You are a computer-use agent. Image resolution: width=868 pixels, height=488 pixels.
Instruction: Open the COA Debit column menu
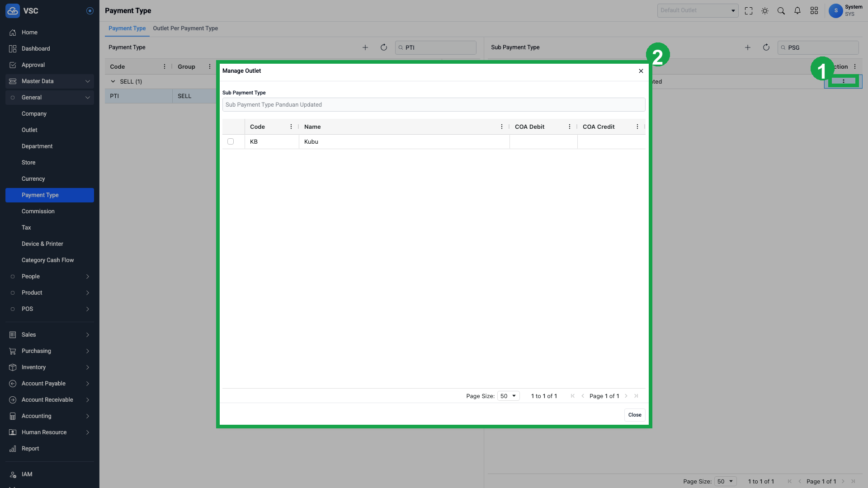[570, 127]
